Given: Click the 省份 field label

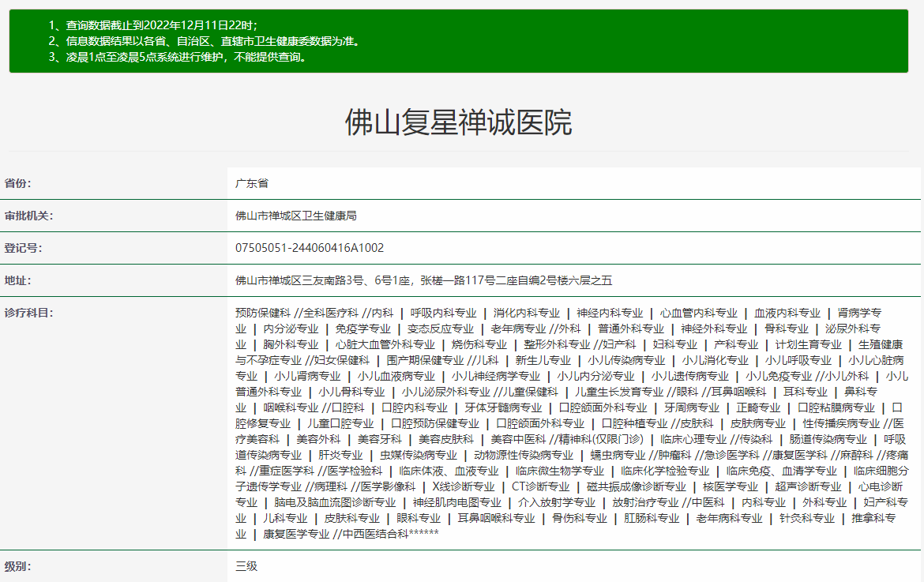Looking at the screenshot, I should tap(17, 183).
